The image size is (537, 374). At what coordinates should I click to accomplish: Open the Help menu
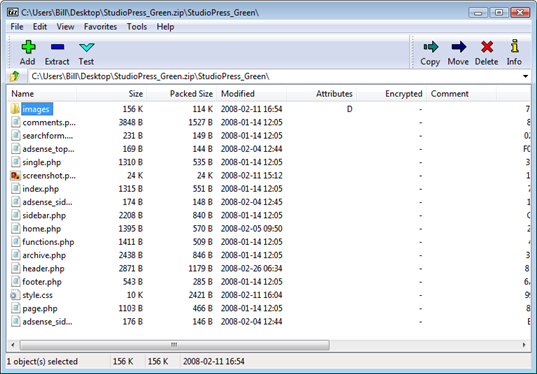point(165,27)
